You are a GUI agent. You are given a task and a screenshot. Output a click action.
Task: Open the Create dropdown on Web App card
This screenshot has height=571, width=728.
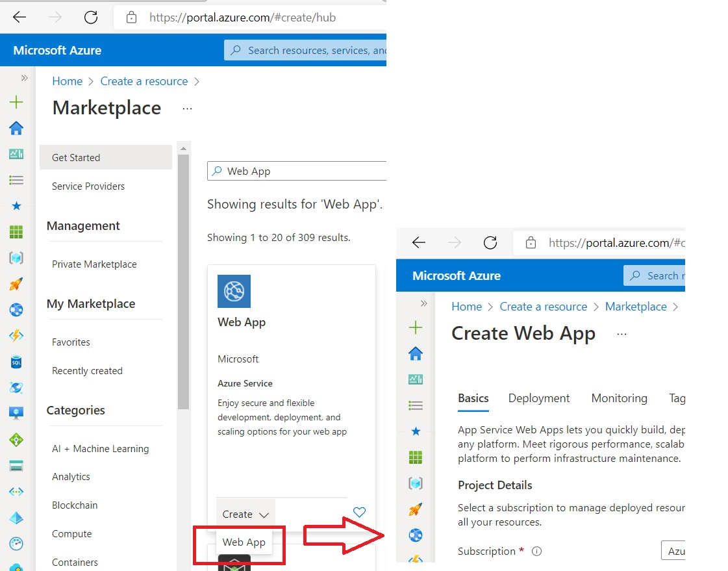(245, 514)
